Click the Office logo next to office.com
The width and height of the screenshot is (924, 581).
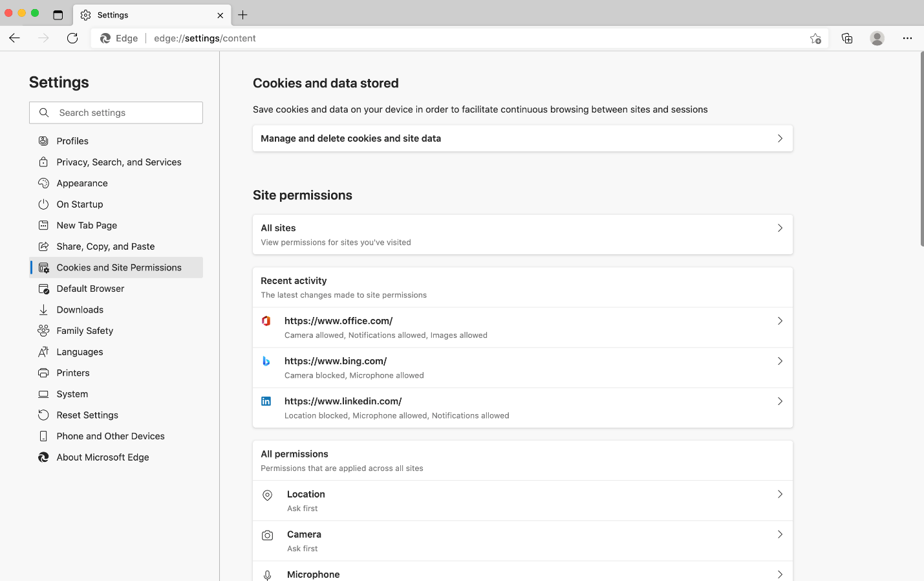click(x=266, y=320)
